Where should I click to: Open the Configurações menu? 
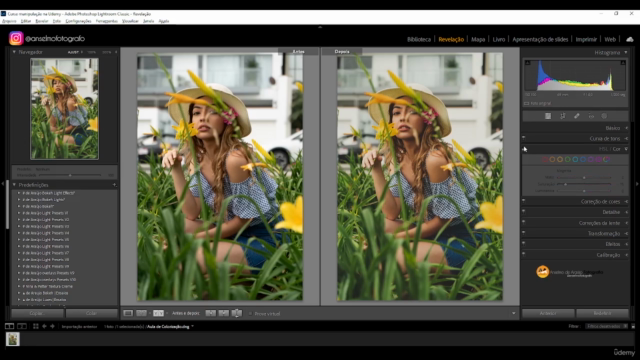point(78,21)
